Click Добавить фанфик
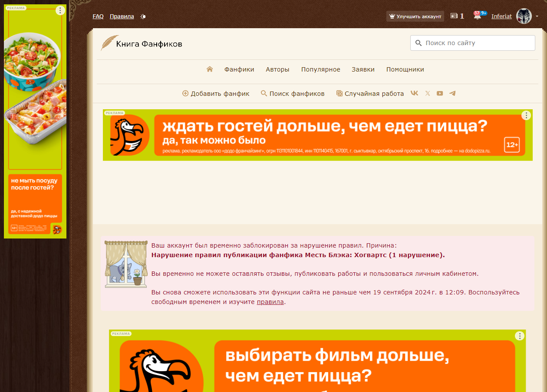 pyautogui.click(x=216, y=94)
